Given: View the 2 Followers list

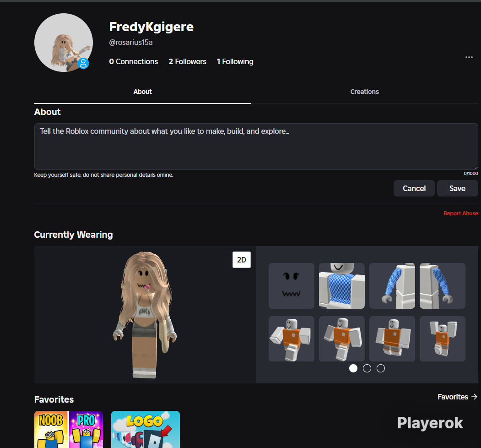Looking at the screenshot, I should coord(188,62).
